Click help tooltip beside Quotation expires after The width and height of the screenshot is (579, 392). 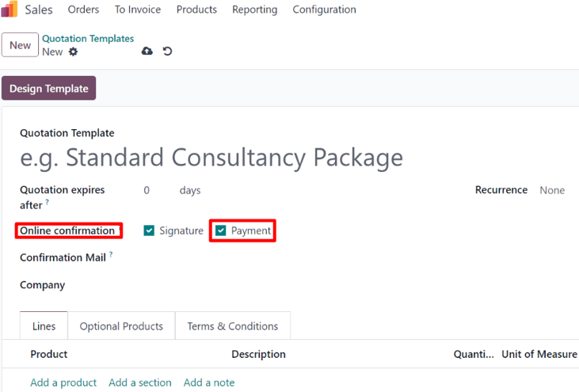[47, 203]
